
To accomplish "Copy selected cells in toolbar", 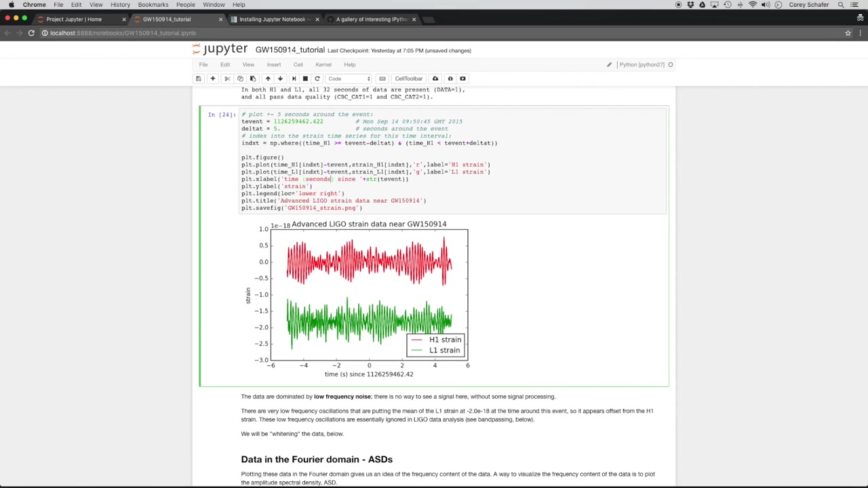I will click(240, 79).
